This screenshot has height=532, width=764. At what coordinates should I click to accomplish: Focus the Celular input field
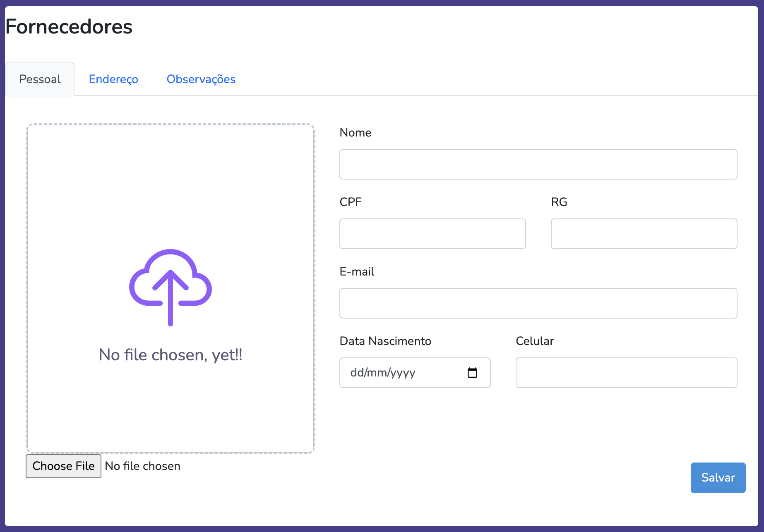[x=626, y=373]
